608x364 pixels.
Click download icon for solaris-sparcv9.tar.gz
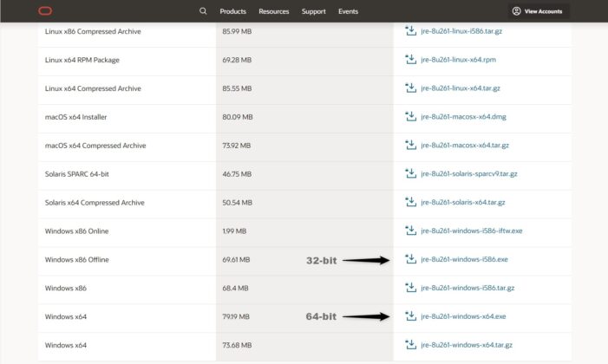coord(410,173)
